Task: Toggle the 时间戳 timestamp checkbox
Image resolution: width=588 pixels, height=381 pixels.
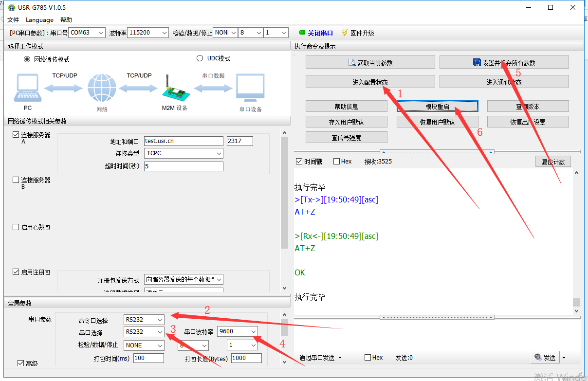Action: coord(299,162)
